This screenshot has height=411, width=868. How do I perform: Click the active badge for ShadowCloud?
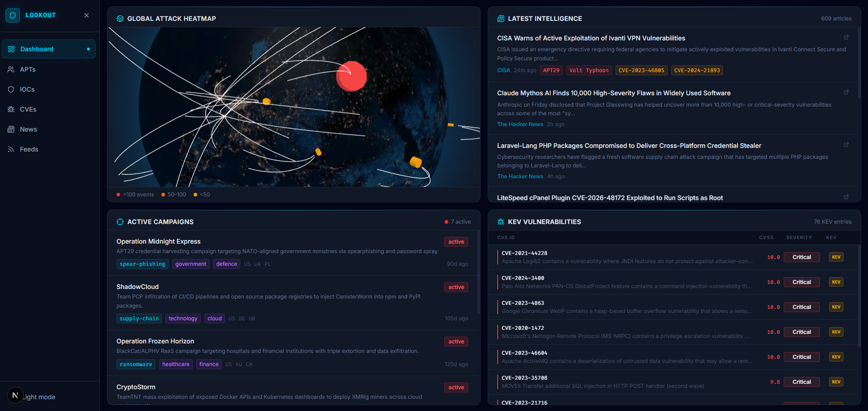point(456,287)
